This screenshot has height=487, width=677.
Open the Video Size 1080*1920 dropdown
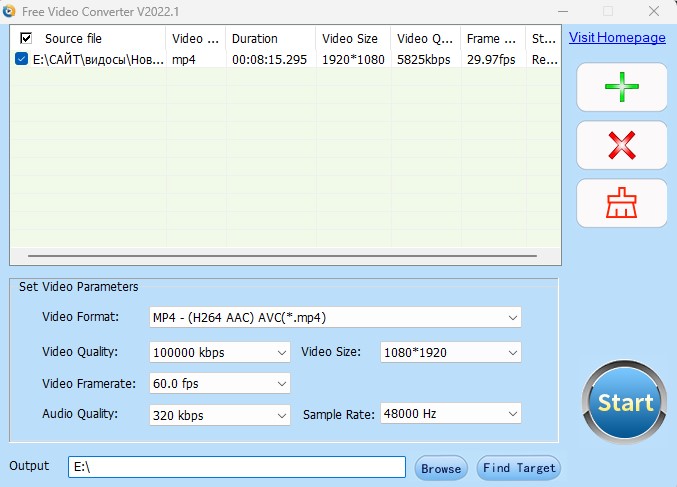pyautogui.click(x=450, y=352)
